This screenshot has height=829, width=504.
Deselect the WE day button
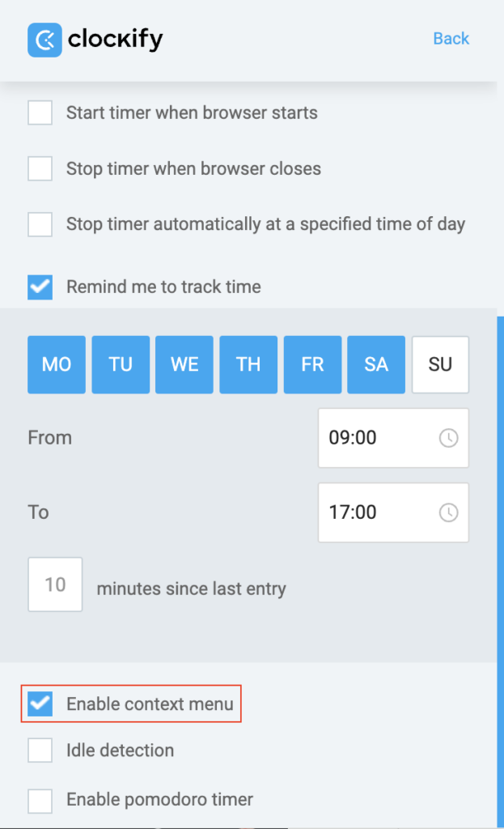point(184,365)
